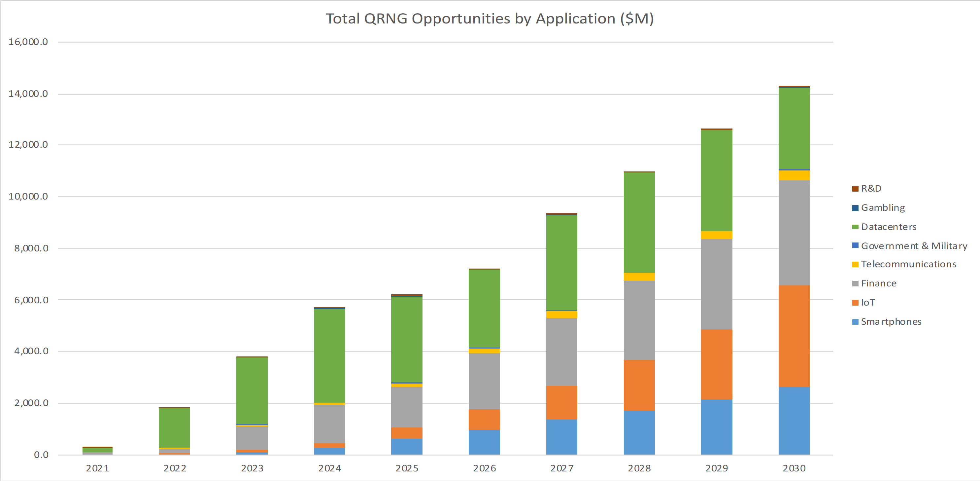Select the 2029 Datacenters green bar segment
Viewport: 980px width, 481px height.
[717, 181]
